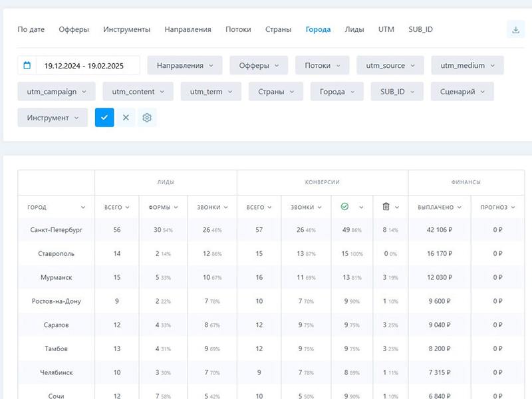Image resolution: width=532 pixels, height=399 pixels.
Task: Click the 9 040 ₽ paid amount
Action: point(440,325)
